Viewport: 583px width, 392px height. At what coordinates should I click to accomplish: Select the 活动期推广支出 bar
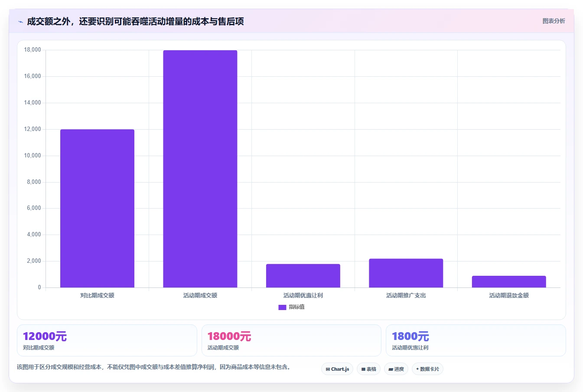click(406, 273)
